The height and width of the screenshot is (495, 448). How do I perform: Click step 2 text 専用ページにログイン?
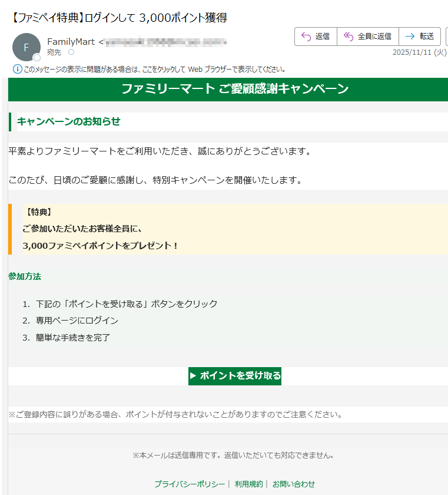[77, 321]
